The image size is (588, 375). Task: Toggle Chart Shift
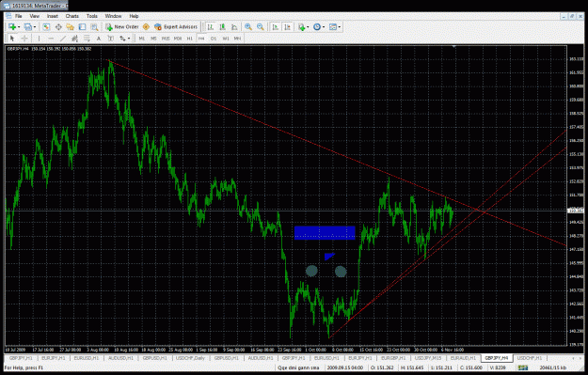point(287,27)
